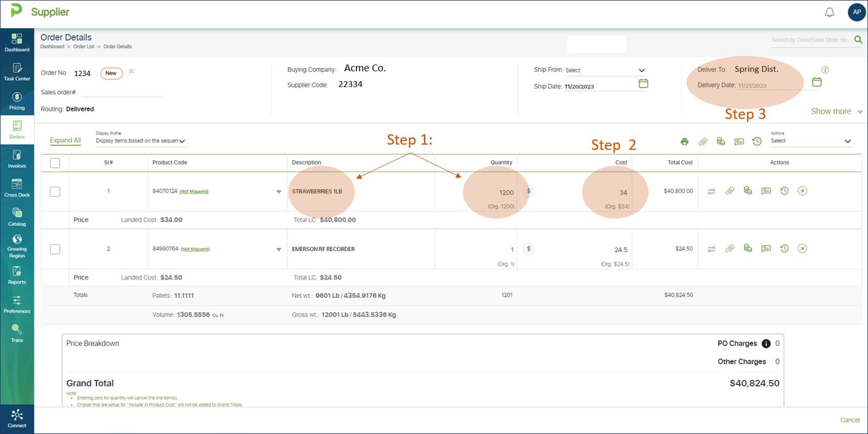Click the Dashboard breadcrumb link

pos(52,47)
